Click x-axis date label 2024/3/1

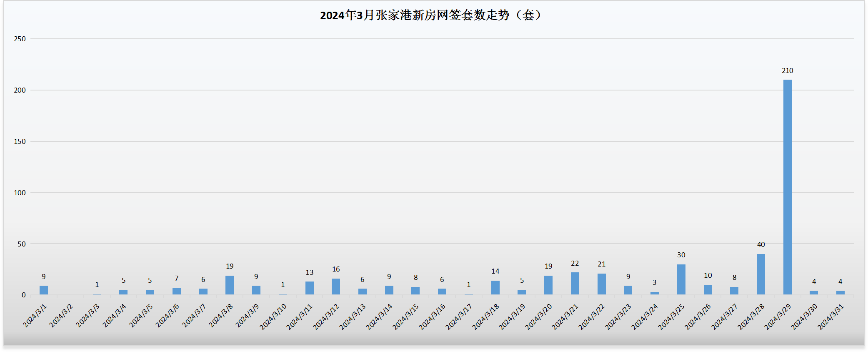coord(35,315)
